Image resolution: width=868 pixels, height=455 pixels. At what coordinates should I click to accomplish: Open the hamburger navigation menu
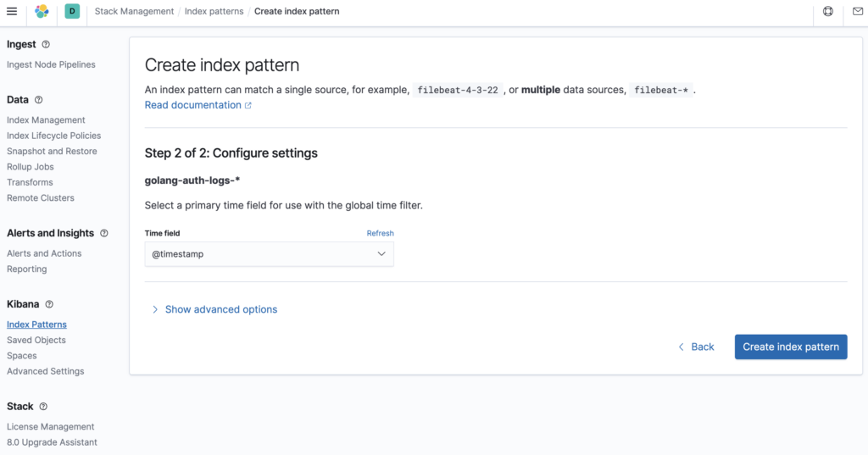[12, 11]
